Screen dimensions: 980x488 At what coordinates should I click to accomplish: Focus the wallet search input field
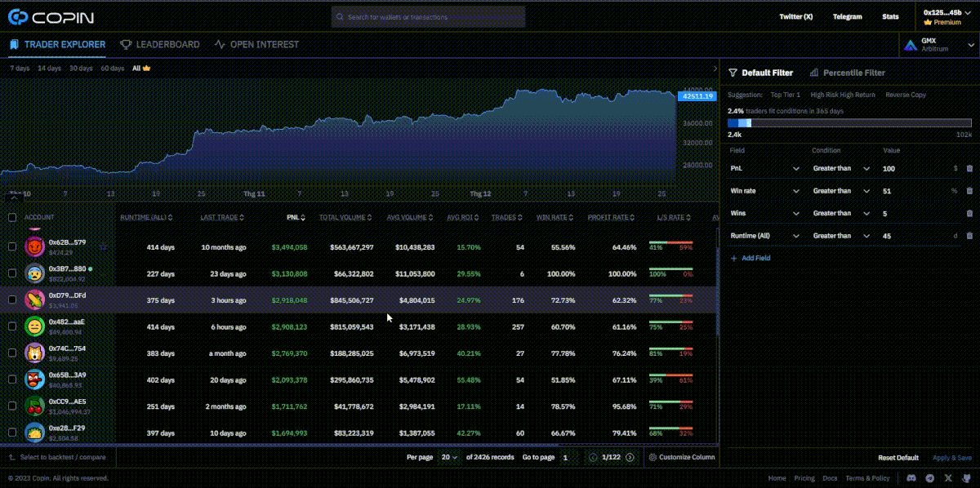click(x=429, y=16)
